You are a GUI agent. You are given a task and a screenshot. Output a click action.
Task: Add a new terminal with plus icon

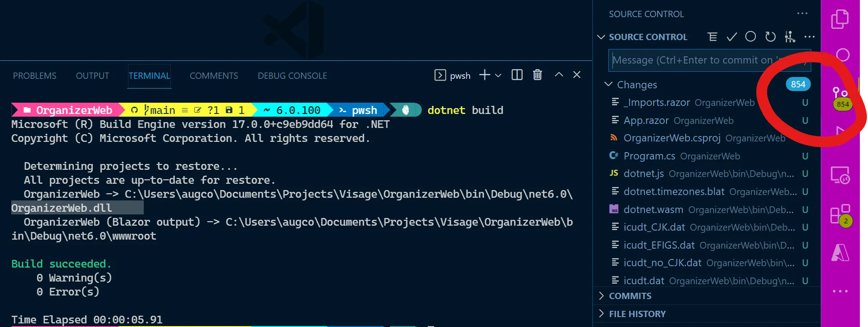point(484,75)
